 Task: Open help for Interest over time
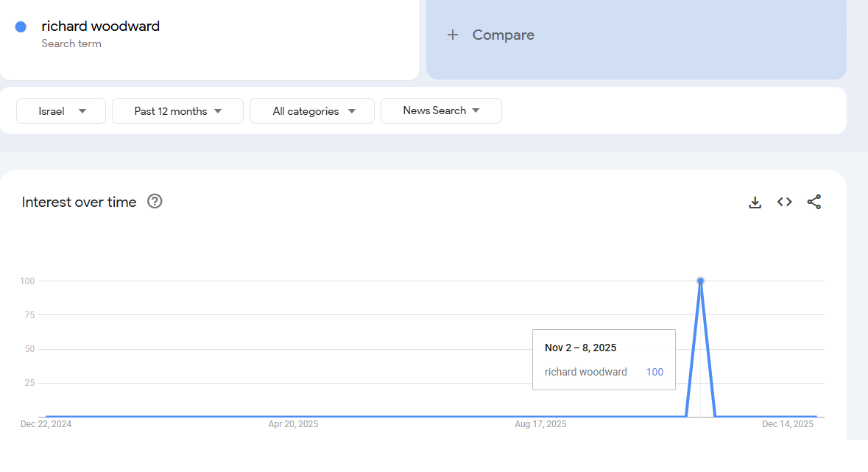coord(155,202)
